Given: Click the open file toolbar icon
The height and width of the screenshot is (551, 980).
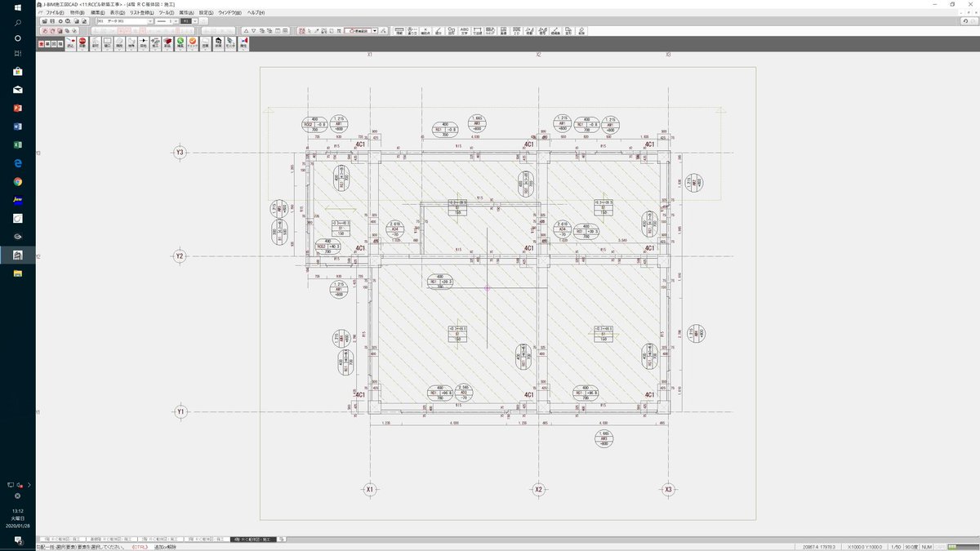Looking at the screenshot, I should pos(45,21).
